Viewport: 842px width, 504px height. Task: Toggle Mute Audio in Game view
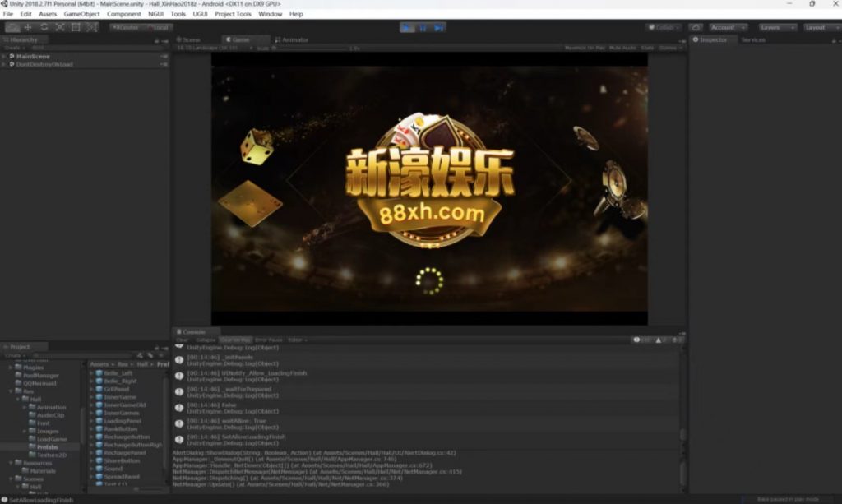[x=622, y=48]
